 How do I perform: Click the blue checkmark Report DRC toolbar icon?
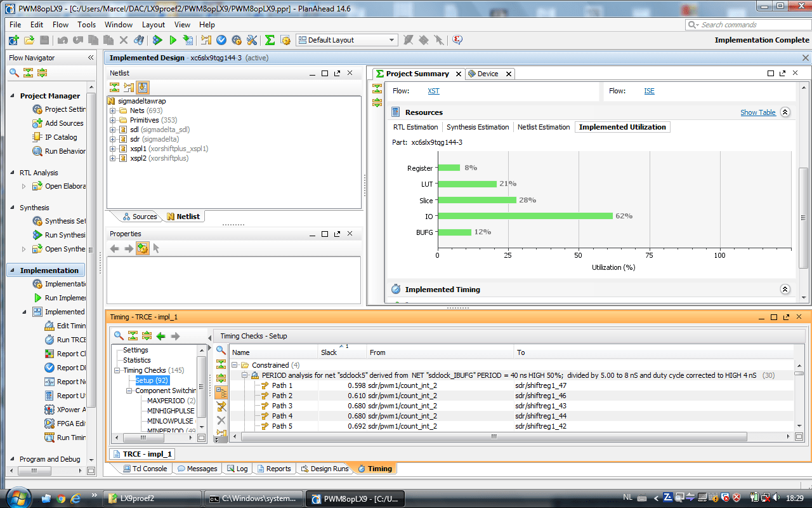221,40
